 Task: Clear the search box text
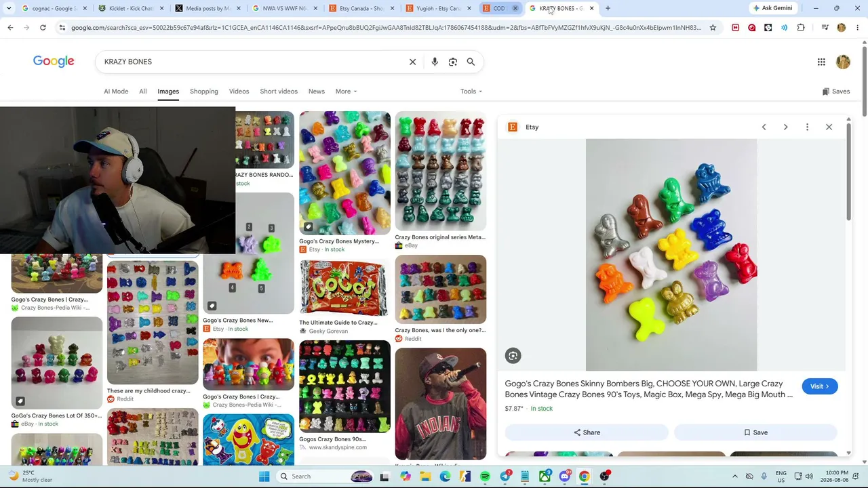[412, 62]
